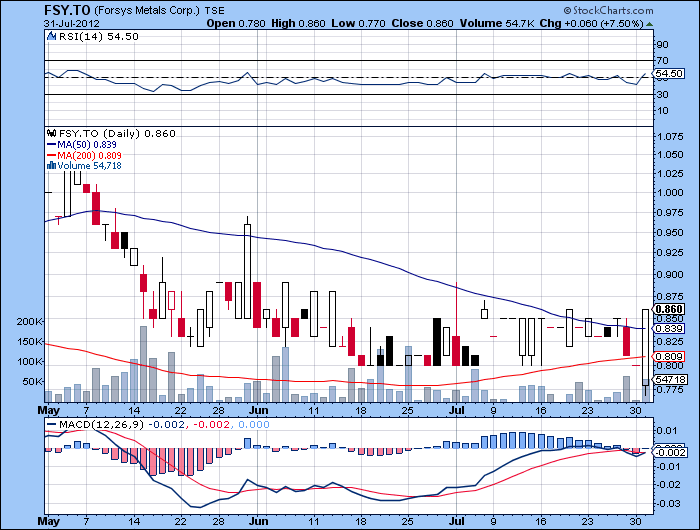This screenshot has height=530, width=700.
Task: Click the Jun label on price axis
Action: pyautogui.click(x=258, y=410)
